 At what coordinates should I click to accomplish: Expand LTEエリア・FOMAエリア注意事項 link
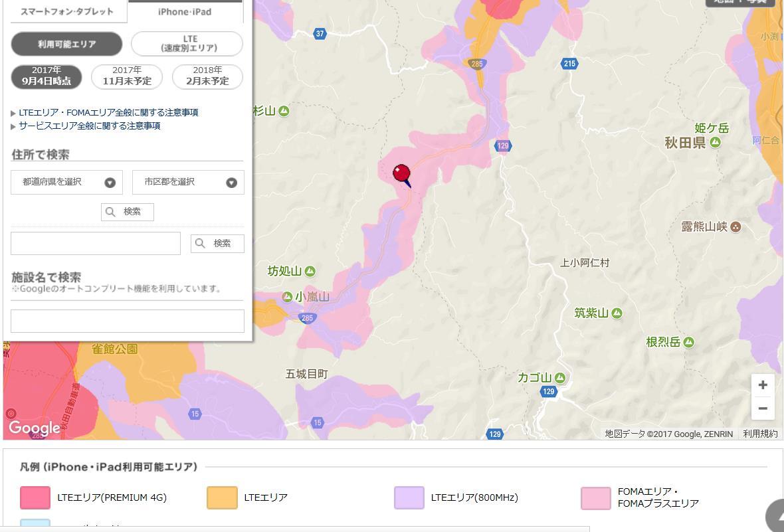(108, 113)
